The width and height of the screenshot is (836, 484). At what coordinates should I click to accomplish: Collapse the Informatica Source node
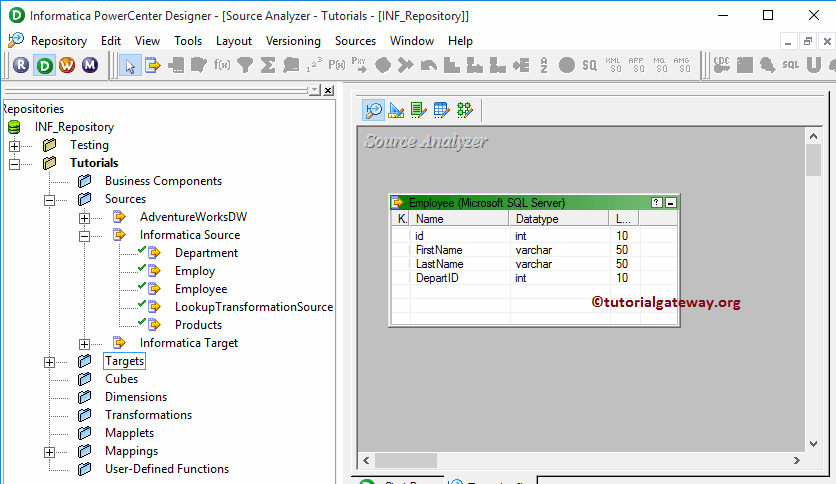[84, 236]
